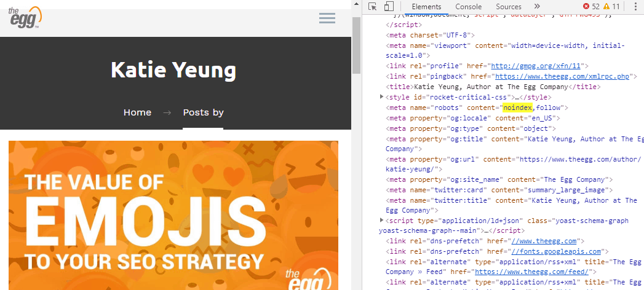The width and height of the screenshot is (644, 290).
Task: Switch to the Sources tab
Action: coord(509,7)
